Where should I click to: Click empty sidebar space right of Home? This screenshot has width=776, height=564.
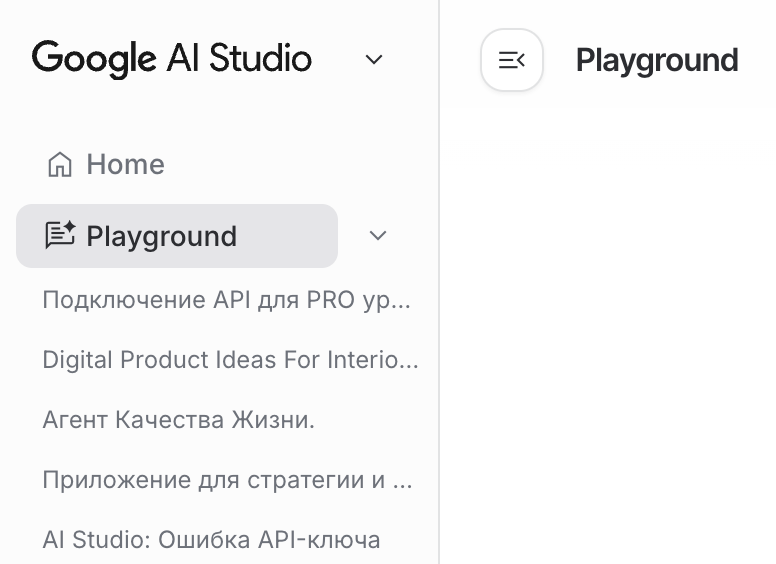[x=300, y=164]
